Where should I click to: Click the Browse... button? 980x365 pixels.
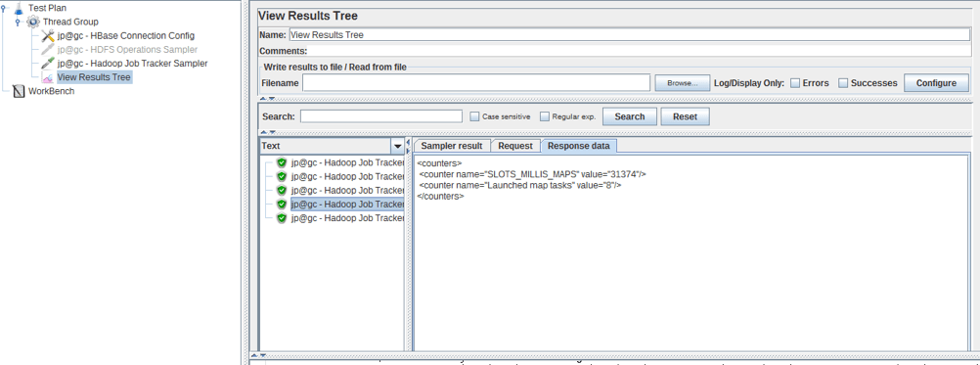[x=682, y=83]
